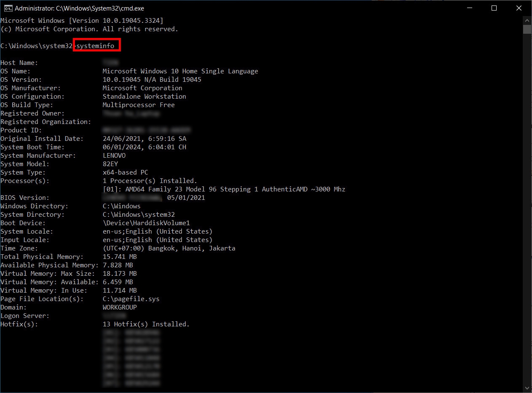
Task: Click Windows Directory value 'C:\Windows'
Action: [x=122, y=206]
